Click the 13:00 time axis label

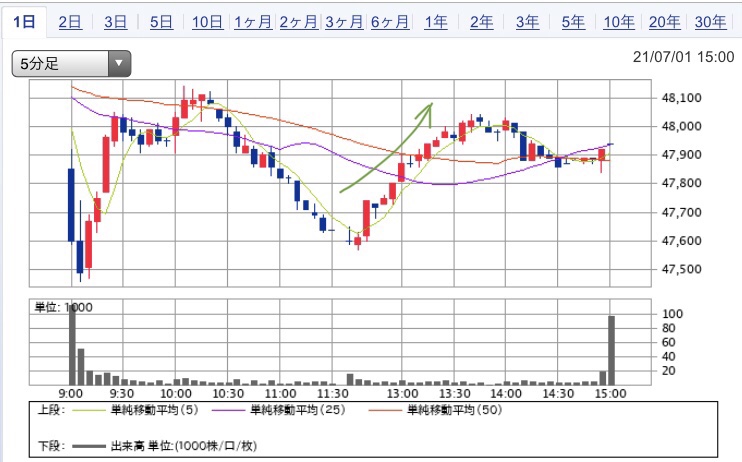(x=402, y=394)
